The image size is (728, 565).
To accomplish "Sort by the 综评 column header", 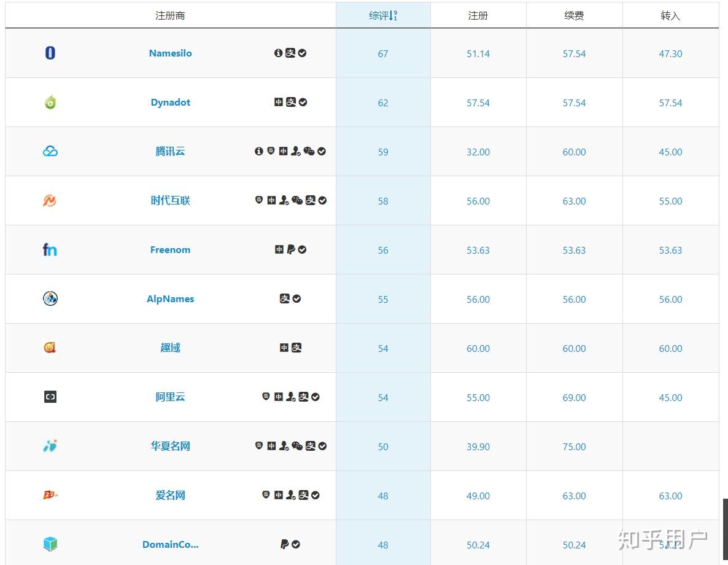I will [x=383, y=15].
